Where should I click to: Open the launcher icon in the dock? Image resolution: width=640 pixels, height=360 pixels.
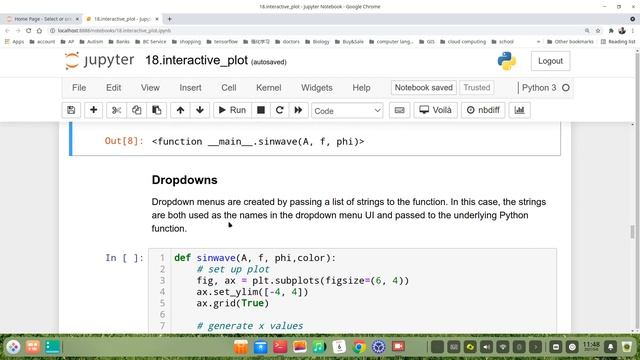13,347
